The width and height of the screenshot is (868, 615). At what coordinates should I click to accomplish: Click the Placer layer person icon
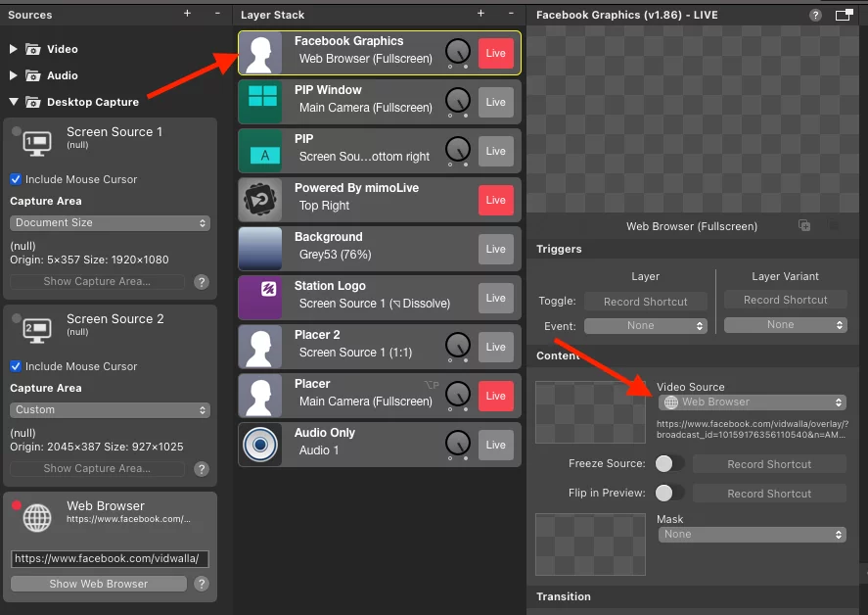260,396
